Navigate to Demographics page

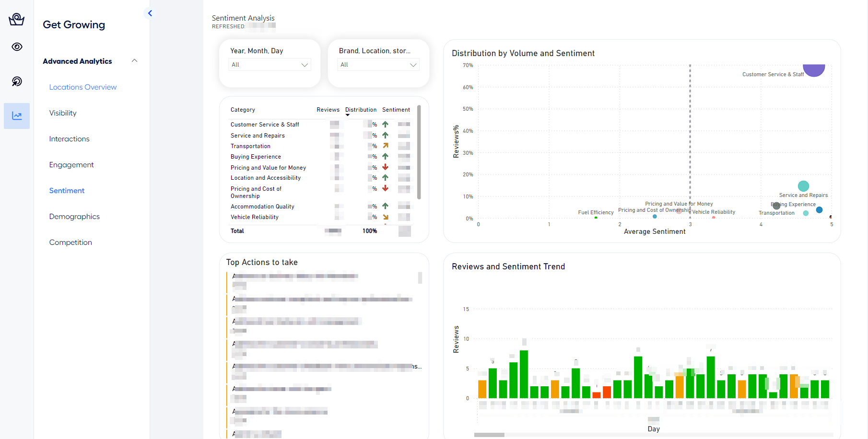(x=74, y=217)
